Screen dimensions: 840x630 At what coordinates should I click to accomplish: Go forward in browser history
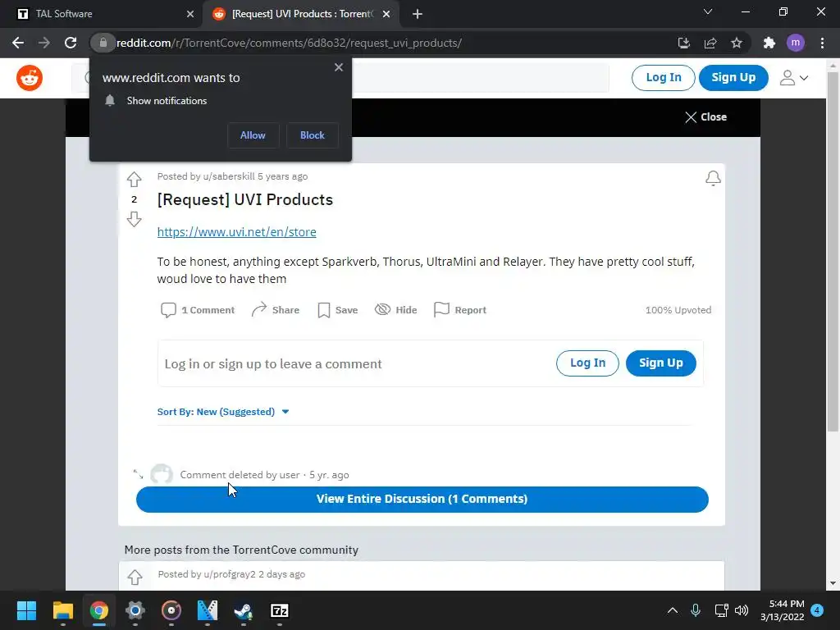[44, 43]
